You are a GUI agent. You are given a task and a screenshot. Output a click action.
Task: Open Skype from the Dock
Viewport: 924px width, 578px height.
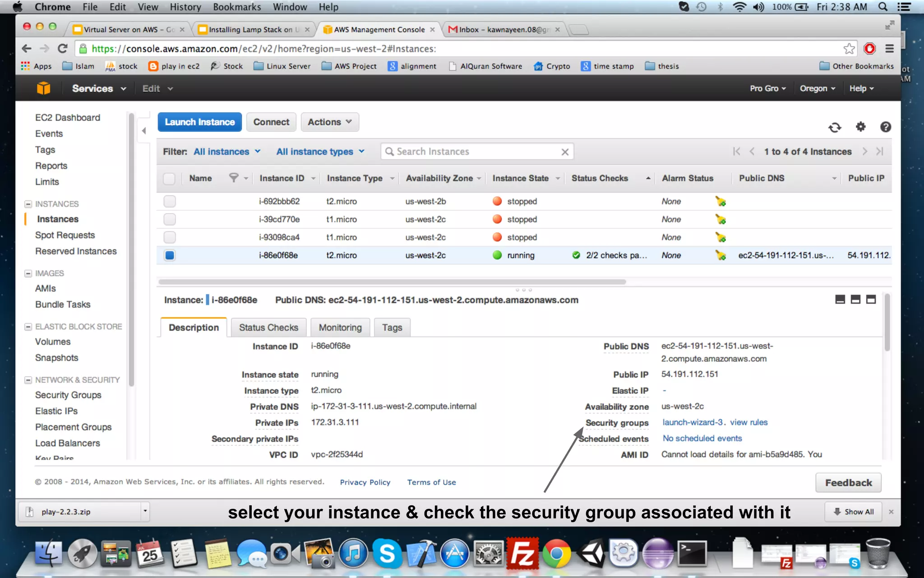tap(387, 553)
